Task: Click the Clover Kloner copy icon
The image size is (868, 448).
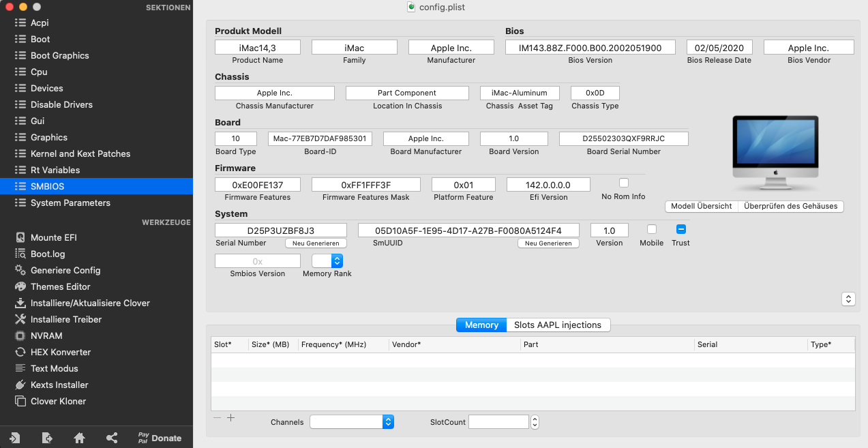Action: pos(20,402)
